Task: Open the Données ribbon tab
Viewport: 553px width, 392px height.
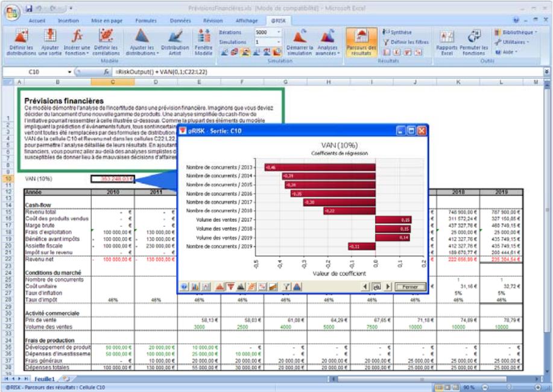Action: (180, 20)
